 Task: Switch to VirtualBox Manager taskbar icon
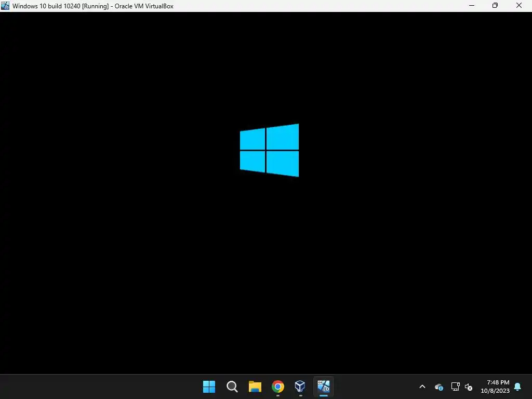point(300,386)
